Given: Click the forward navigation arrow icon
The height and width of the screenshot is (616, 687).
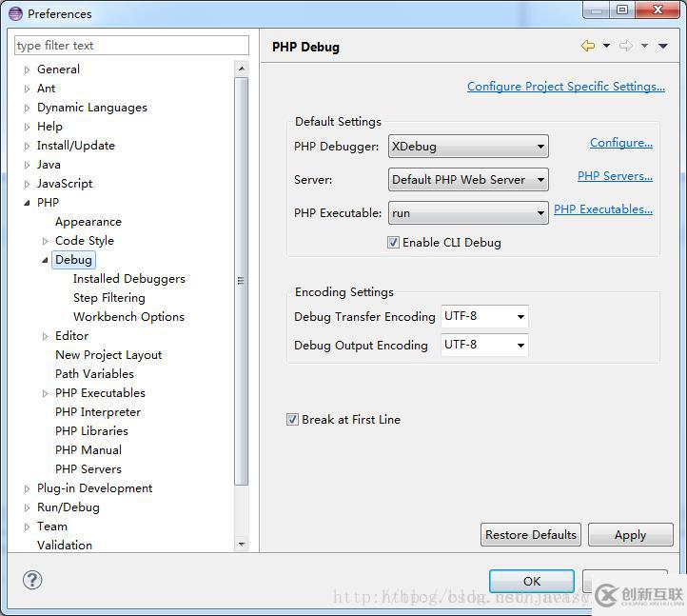Looking at the screenshot, I should tap(626, 46).
